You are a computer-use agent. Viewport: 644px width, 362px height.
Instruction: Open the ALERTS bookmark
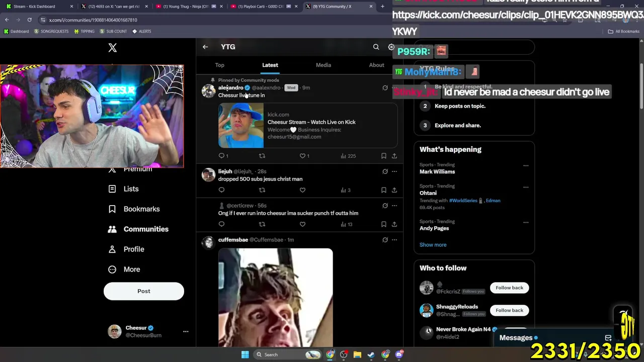[x=141, y=31]
